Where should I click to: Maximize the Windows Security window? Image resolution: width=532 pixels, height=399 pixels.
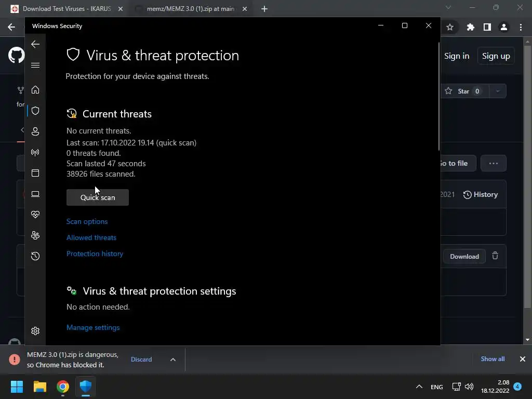(404, 26)
